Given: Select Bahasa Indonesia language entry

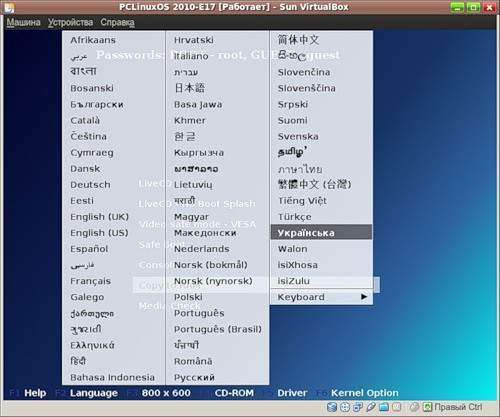Looking at the screenshot, I should [113, 377].
